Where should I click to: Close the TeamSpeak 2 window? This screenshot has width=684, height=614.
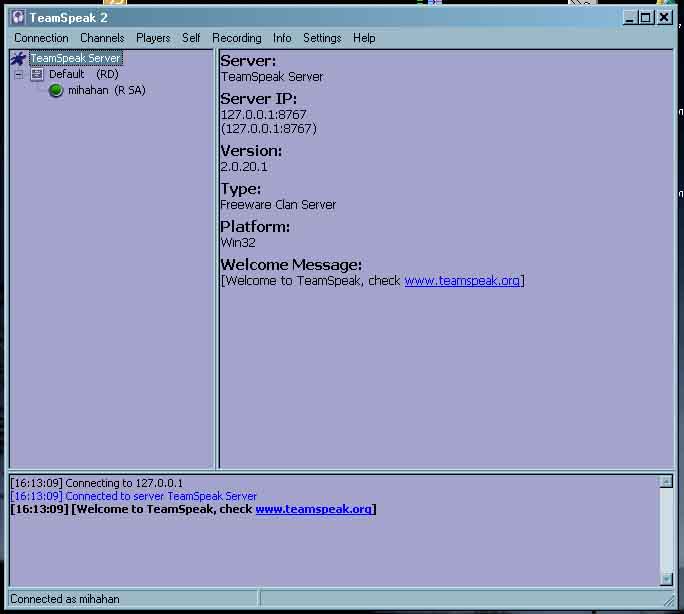[x=664, y=18]
